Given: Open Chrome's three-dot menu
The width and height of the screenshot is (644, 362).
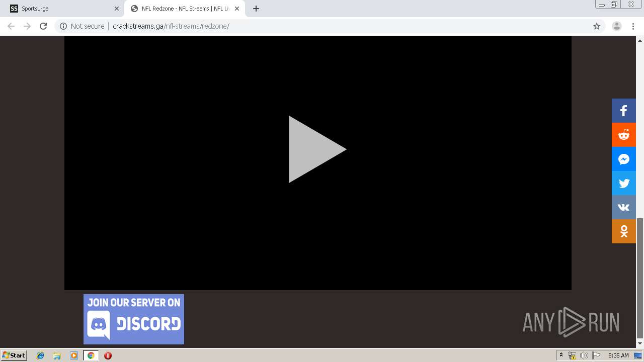Looking at the screenshot, I should [x=633, y=26].
